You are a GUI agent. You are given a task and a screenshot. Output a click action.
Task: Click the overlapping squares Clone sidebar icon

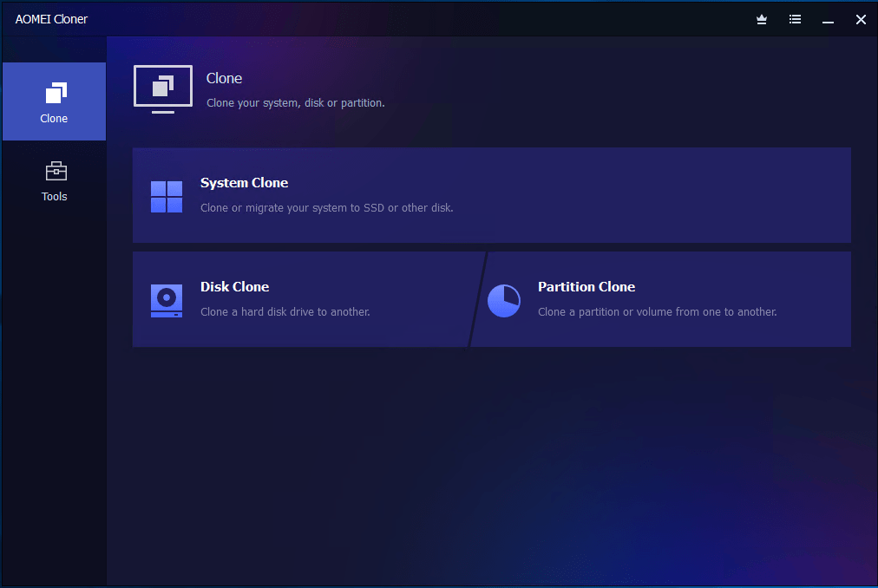(x=56, y=93)
